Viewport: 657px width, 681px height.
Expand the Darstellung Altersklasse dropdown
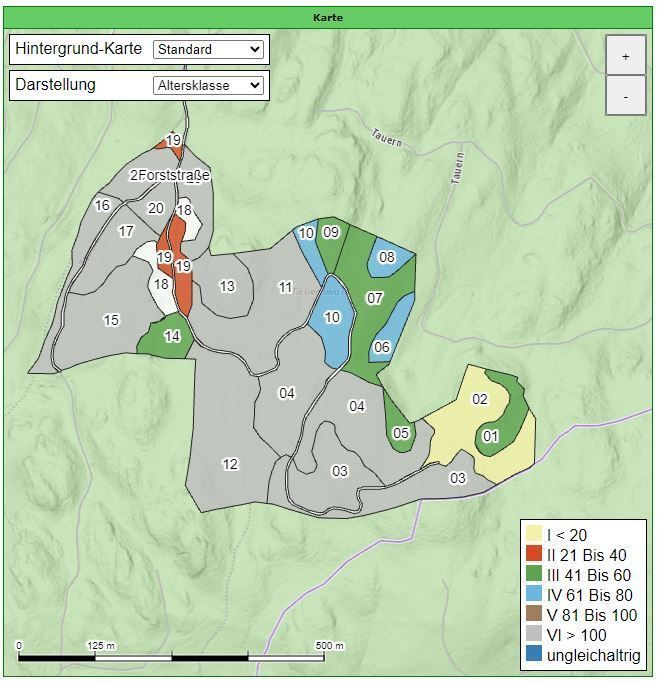[x=208, y=86]
